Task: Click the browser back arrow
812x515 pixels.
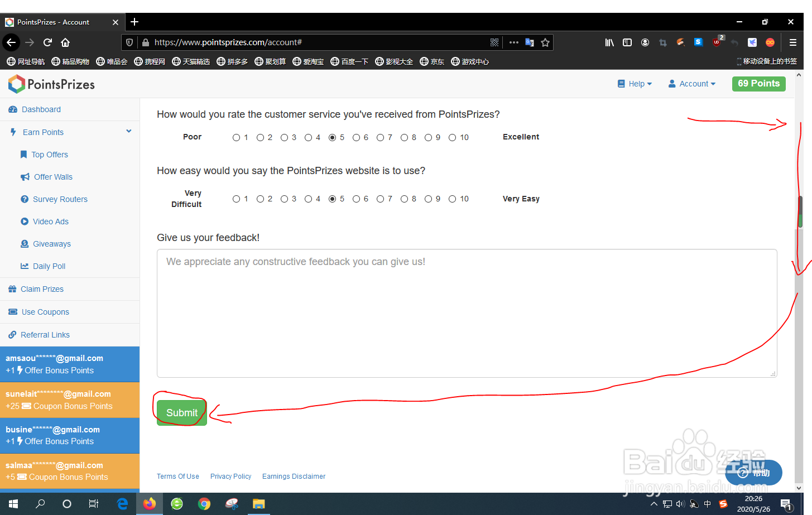Action: pyautogui.click(x=11, y=42)
